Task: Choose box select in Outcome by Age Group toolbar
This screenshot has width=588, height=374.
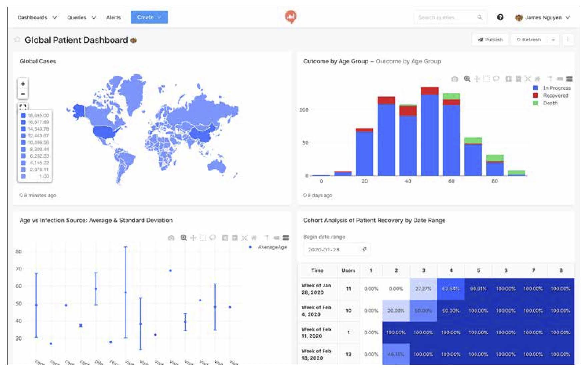Action: pyautogui.click(x=487, y=79)
